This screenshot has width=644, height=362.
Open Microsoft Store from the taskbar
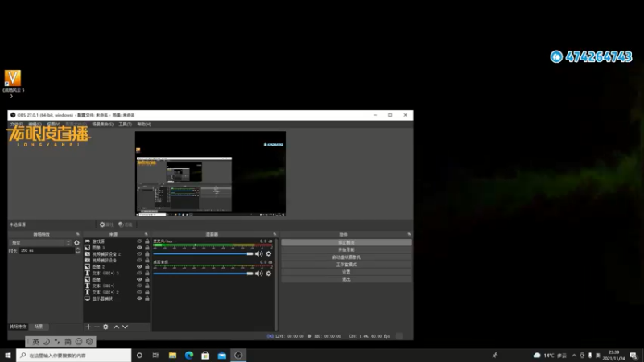click(205, 356)
